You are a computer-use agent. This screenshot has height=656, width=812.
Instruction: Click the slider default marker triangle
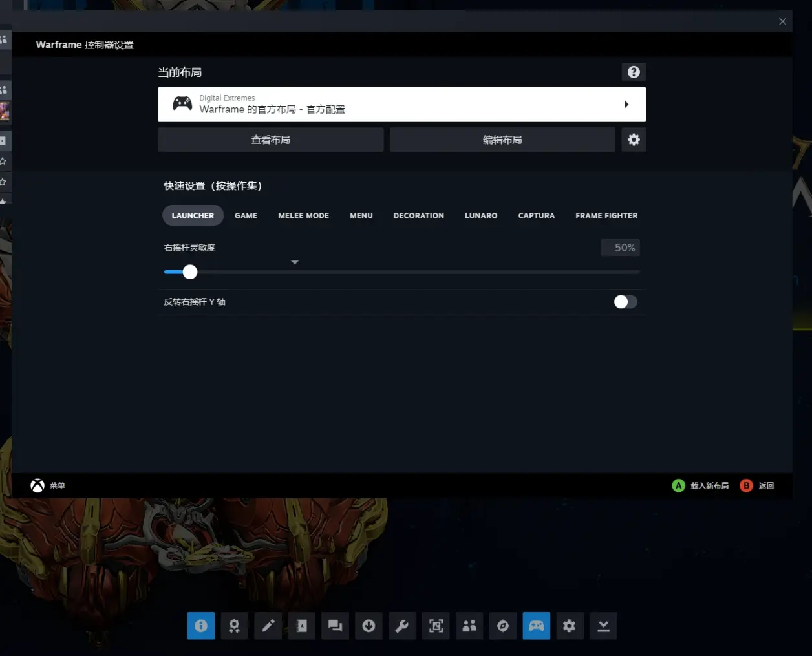coord(295,262)
